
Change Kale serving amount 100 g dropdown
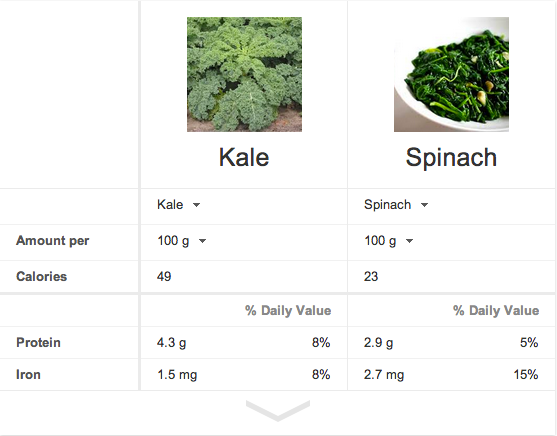tap(182, 241)
